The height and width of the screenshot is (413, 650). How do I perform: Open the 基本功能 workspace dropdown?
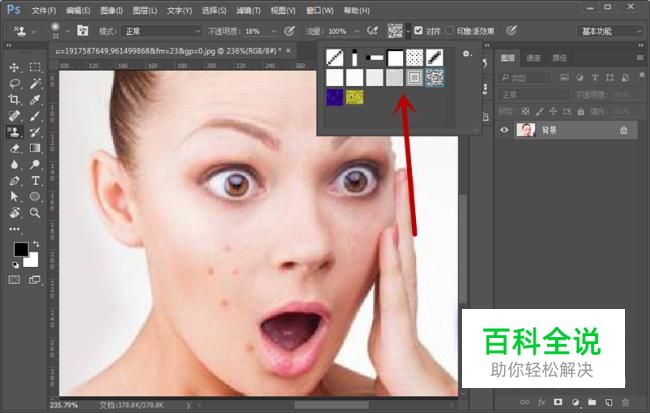click(609, 31)
